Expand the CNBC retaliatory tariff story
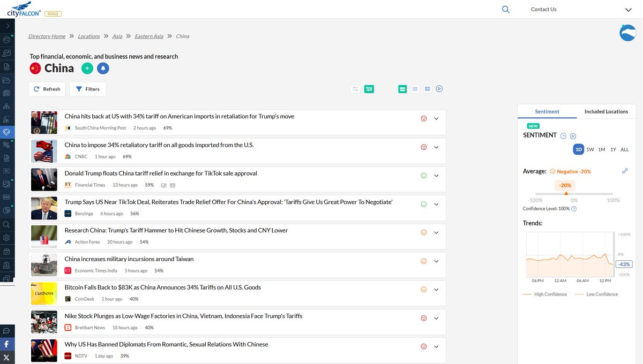The height and width of the screenshot is (364, 643). point(436,147)
